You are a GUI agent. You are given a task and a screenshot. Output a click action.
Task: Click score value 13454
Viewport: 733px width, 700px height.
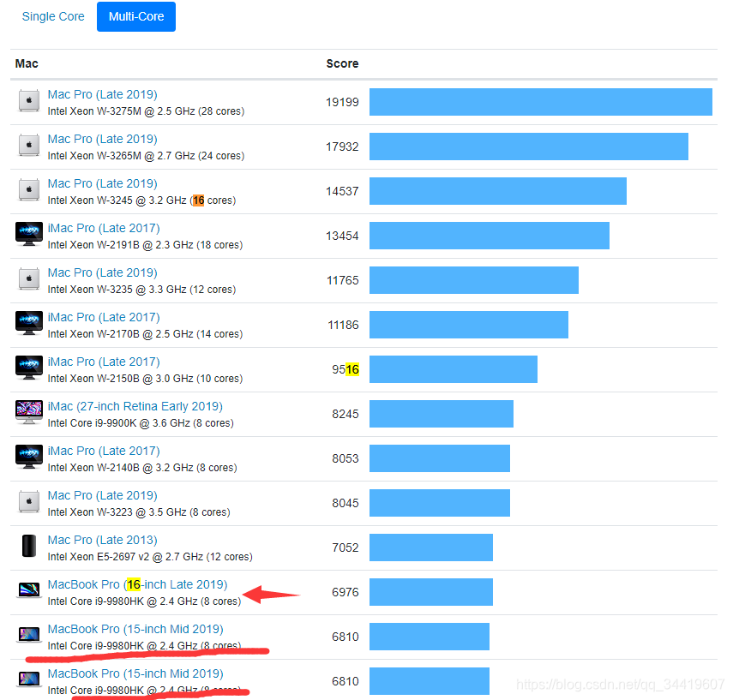pos(342,236)
